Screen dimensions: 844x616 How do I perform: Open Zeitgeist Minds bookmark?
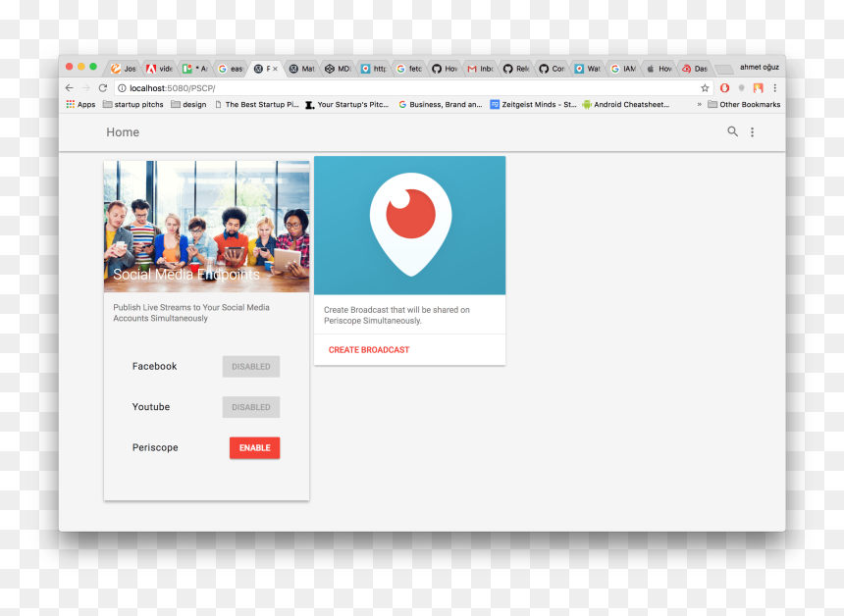point(534,104)
